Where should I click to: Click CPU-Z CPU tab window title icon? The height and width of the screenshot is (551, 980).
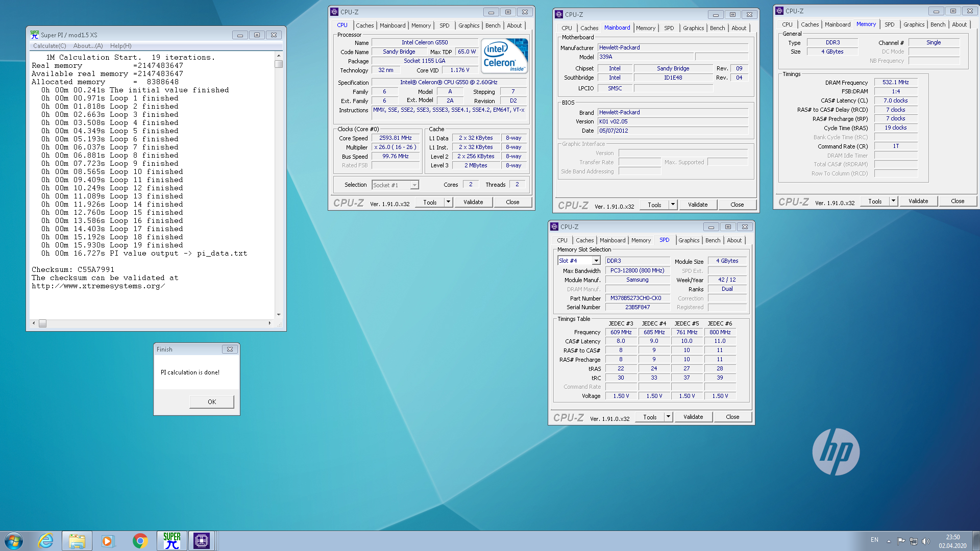coord(334,12)
